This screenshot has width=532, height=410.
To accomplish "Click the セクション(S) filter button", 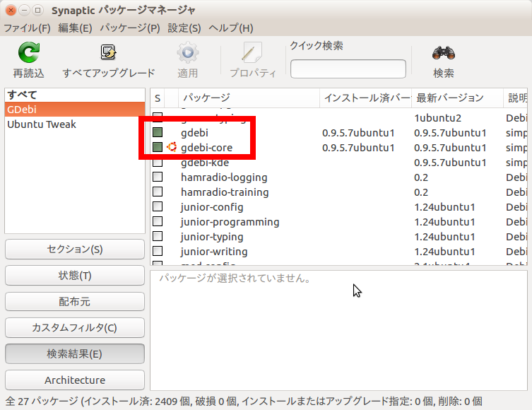I will pyautogui.click(x=75, y=249).
